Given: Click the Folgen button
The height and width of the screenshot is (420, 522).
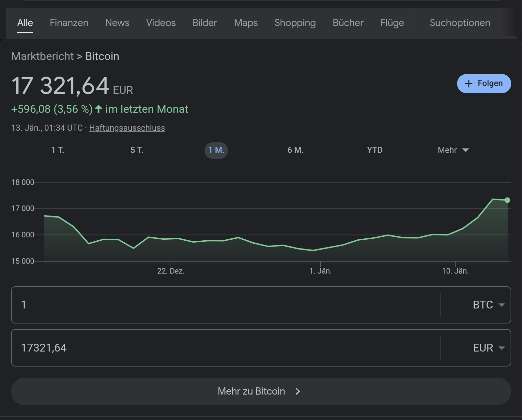Looking at the screenshot, I should tap(484, 83).
